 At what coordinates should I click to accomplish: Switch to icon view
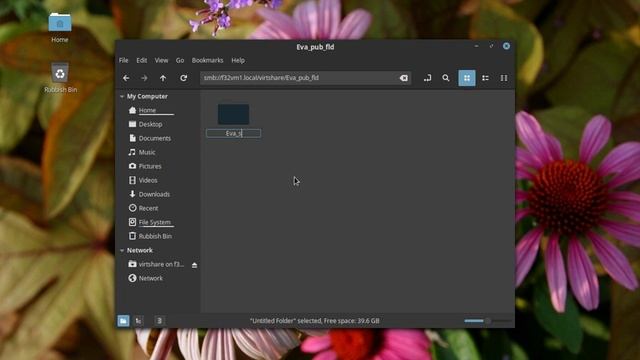point(467,78)
